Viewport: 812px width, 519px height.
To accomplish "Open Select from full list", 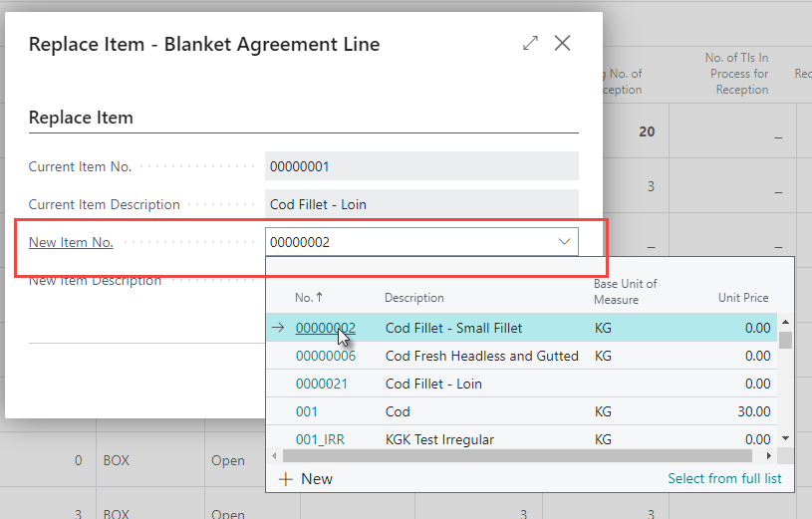I will tap(724, 479).
